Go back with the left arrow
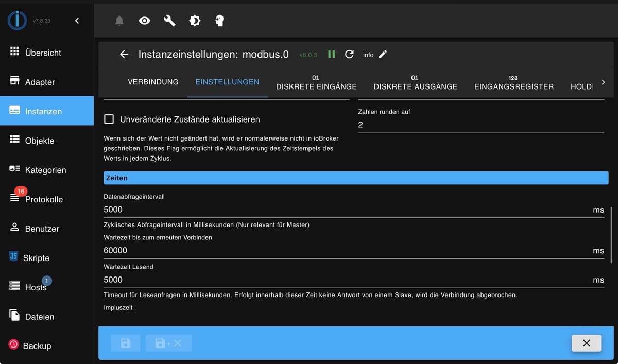Screen dimensions: 618x364 [x=124, y=54]
